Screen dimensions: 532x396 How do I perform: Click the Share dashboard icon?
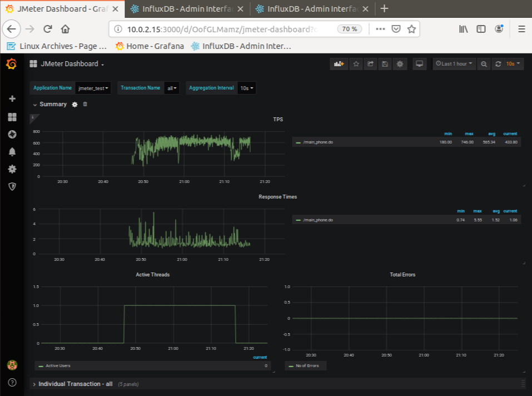coord(370,64)
